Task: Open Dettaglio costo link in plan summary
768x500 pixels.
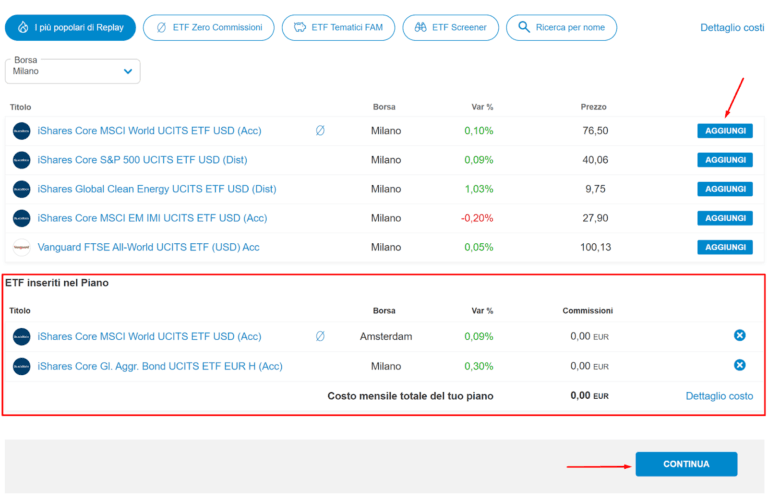Action: tap(719, 396)
